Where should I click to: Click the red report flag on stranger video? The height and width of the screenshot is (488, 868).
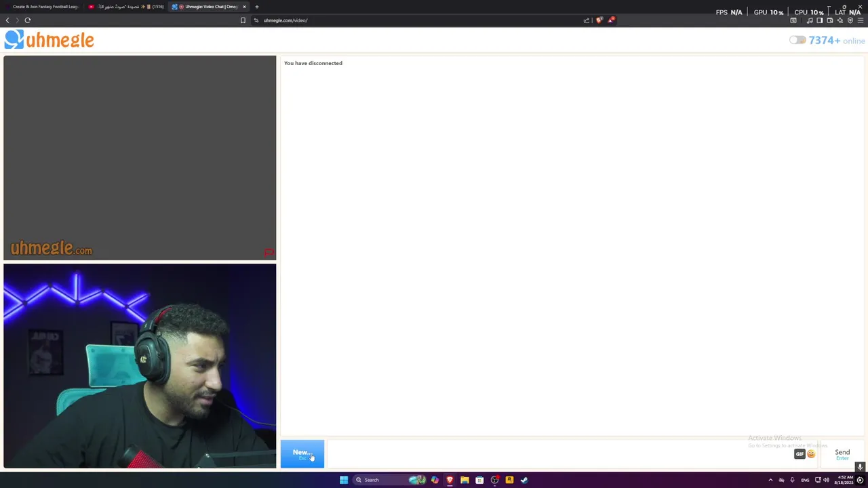click(269, 253)
